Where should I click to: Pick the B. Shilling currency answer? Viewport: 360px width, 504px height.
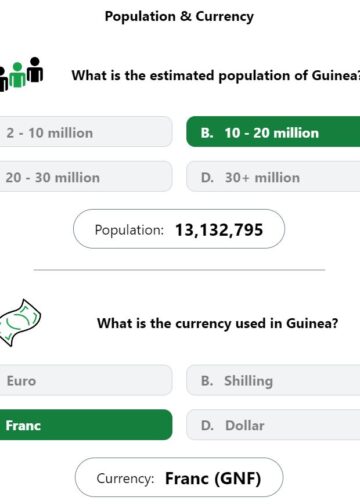point(273,380)
